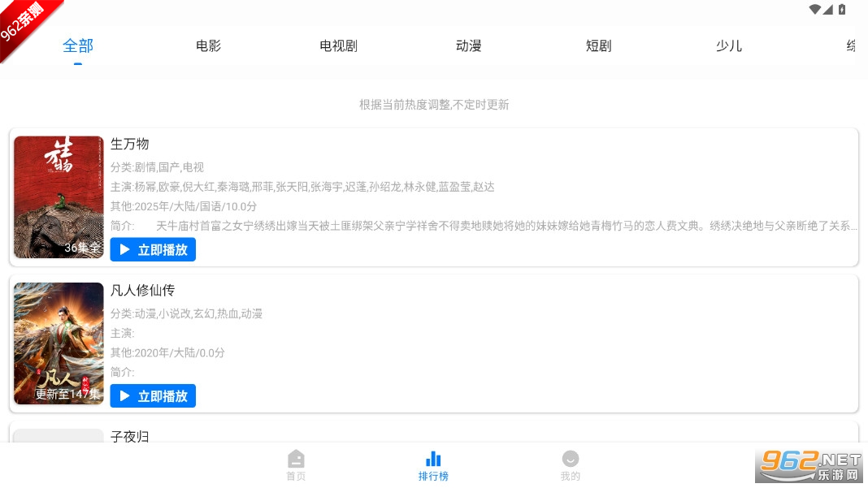Click the 生万物 简介 synopsis text
Image resolution: width=868 pixels, height=488 pixels.
click(x=484, y=226)
